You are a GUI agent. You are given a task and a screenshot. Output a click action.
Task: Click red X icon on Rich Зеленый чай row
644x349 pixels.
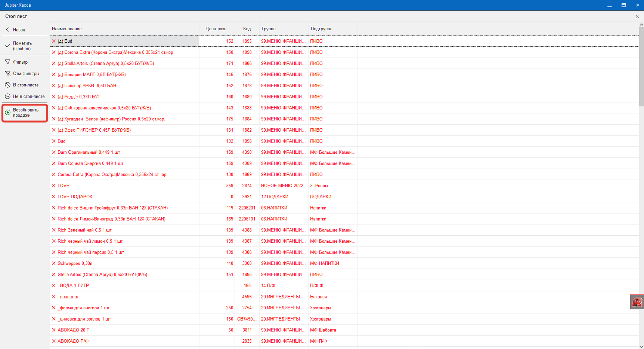[x=54, y=230]
